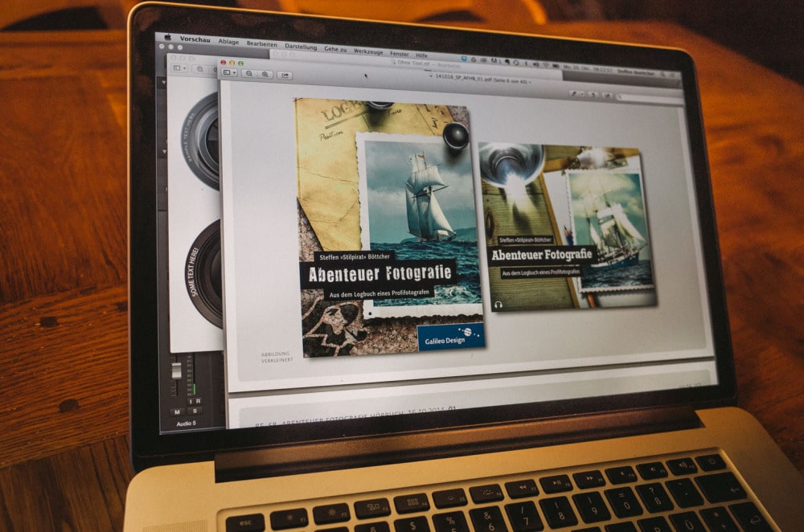
Task: Click the Audio 5 track name label
Action: coord(186,424)
